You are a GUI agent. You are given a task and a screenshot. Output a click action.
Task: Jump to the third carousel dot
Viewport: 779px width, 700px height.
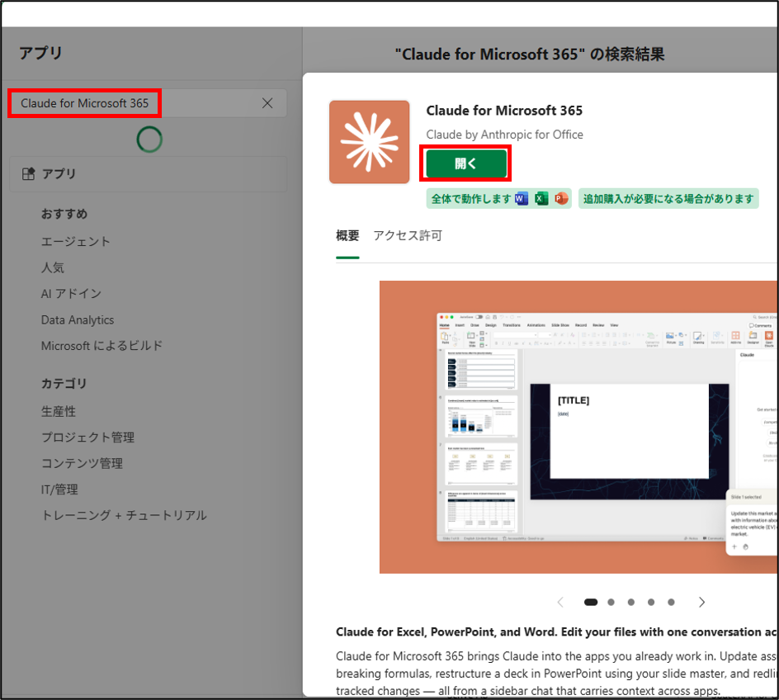pyautogui.click(x=631, y=602)
